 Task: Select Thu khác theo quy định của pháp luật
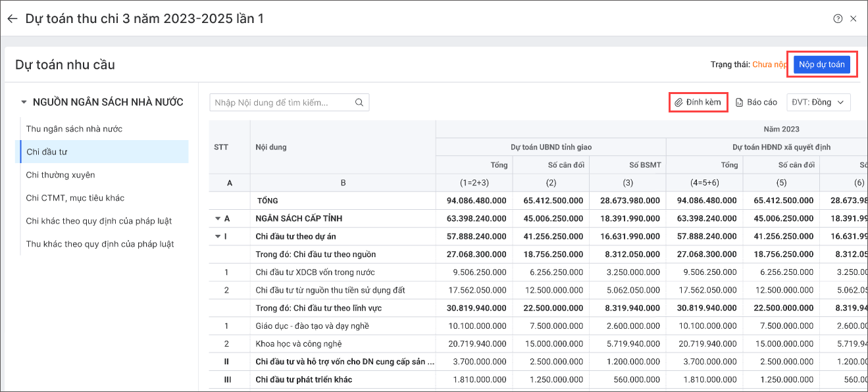tap(100, 244)
